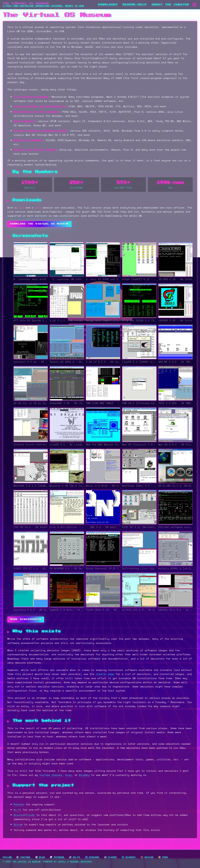Click the More Screenshots button

26,619
